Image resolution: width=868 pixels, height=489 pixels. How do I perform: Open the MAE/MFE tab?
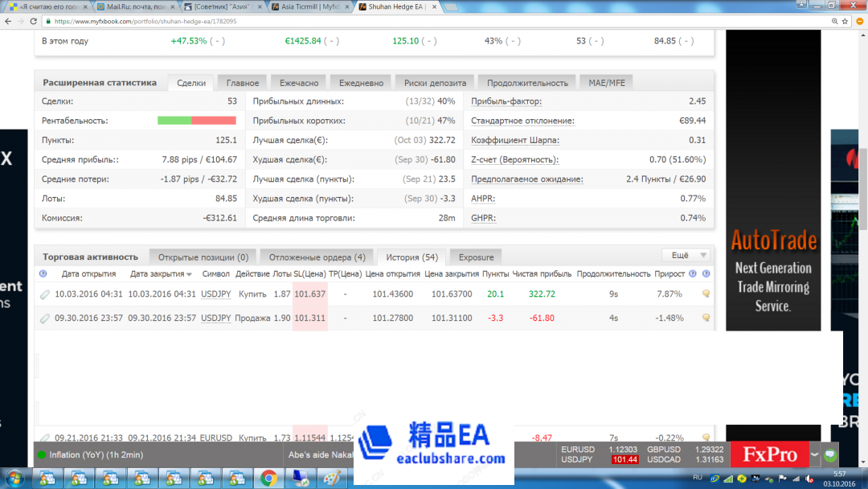tap(607, 82)
